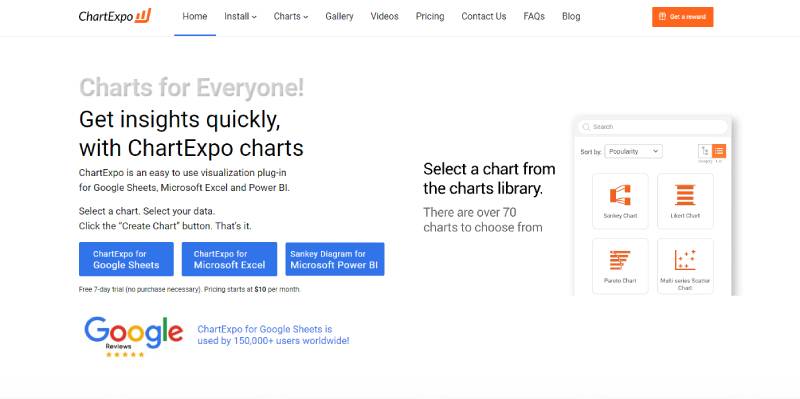Expand the Charts menu
The image size is (800, 399).
[x=291, y=16]
